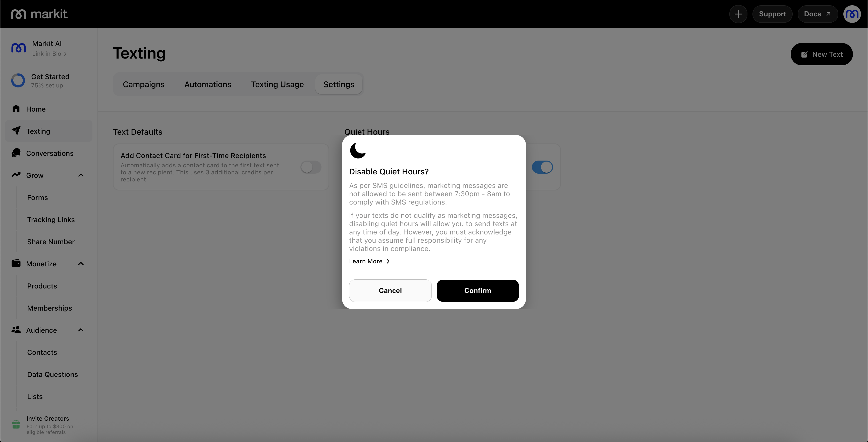Switch to the Campaigns tab

coord(144,84)
